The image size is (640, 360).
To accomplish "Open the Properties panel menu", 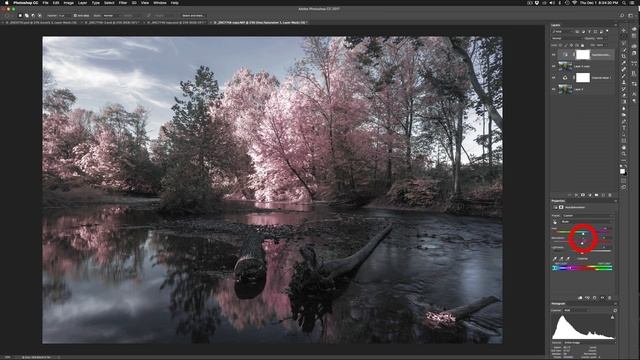I will coord(616,201).
